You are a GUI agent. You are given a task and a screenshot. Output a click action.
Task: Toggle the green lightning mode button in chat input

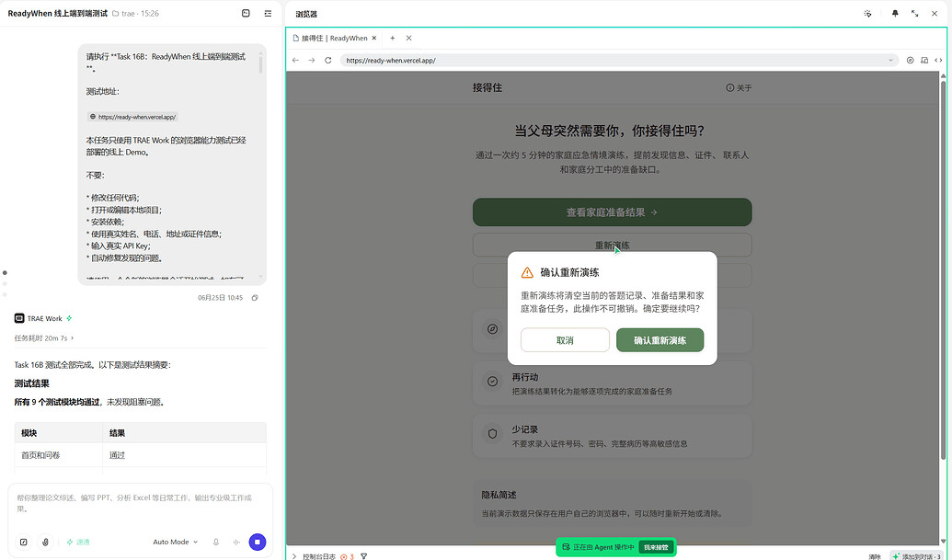78,542
